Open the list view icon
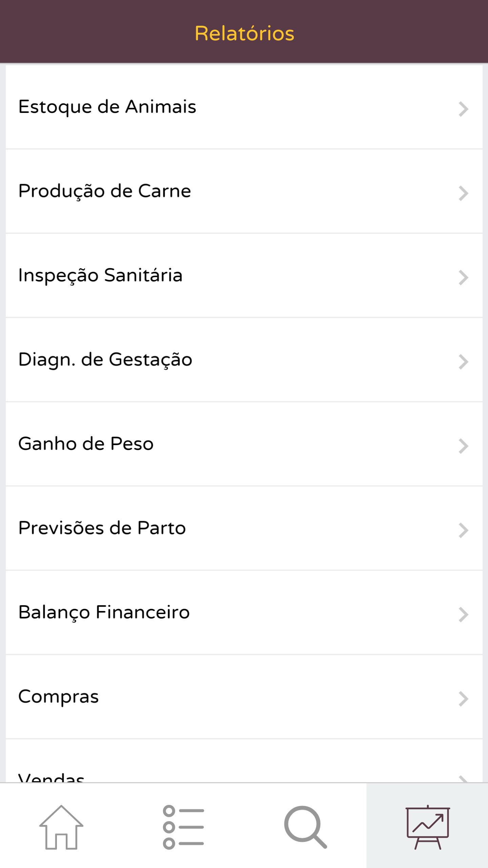This screenshot has width=488, height=868. (183, 827)
